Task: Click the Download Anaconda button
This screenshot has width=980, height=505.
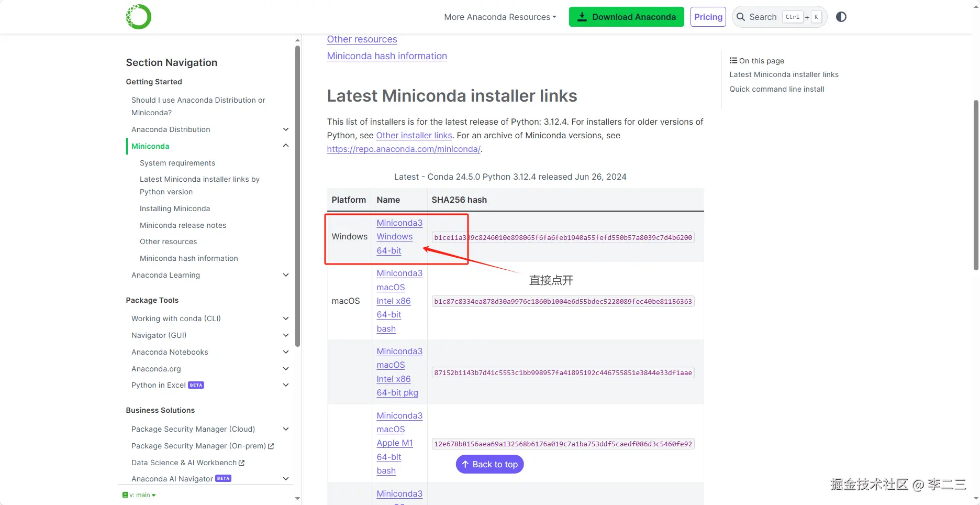Action: tap(626, 17)
